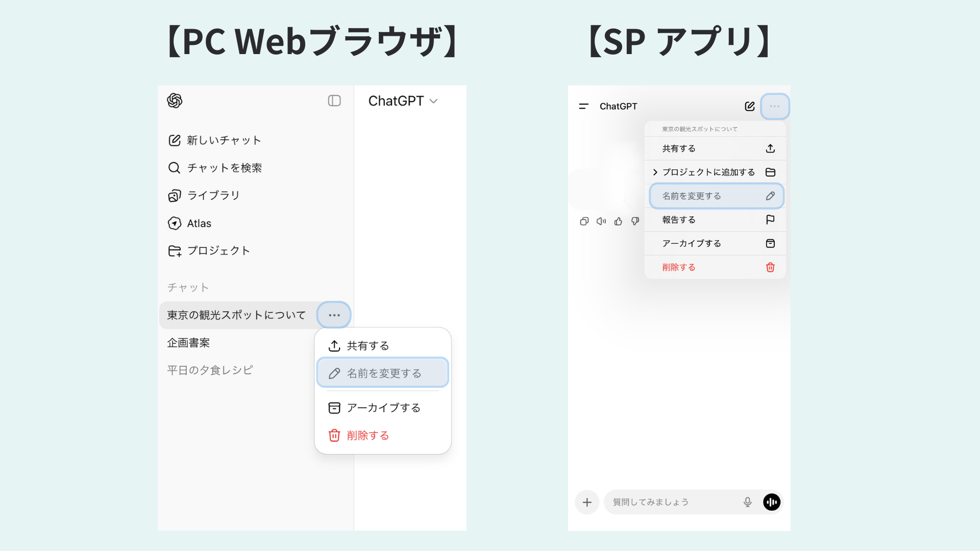980x551 pixels.
Task: Click the 新しいチャット pencil icon
Action: tap(174, 140)
